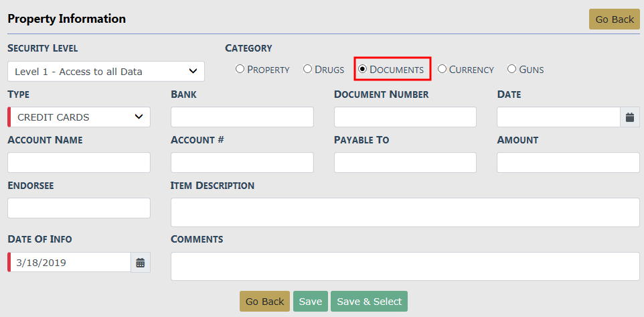Expand the Security Level dropdown
644x317 pixels.
pyautogui.click(x=106, y=72)
